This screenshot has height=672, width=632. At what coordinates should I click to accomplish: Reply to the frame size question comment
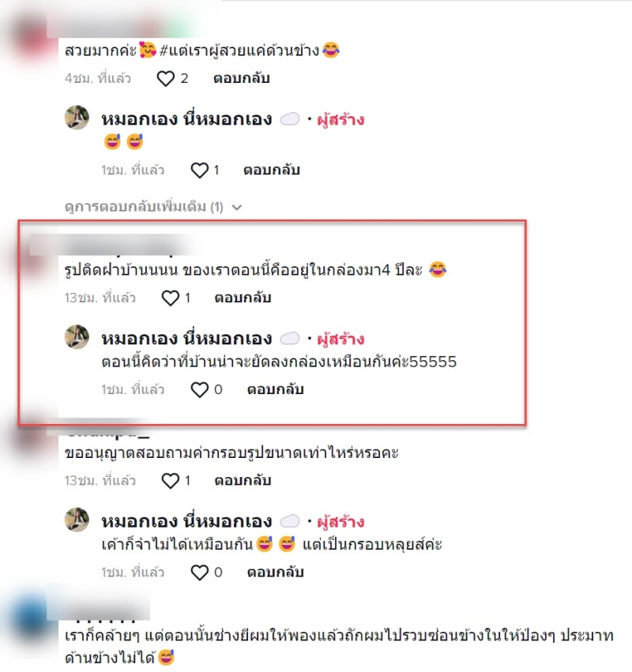[243, 481]
